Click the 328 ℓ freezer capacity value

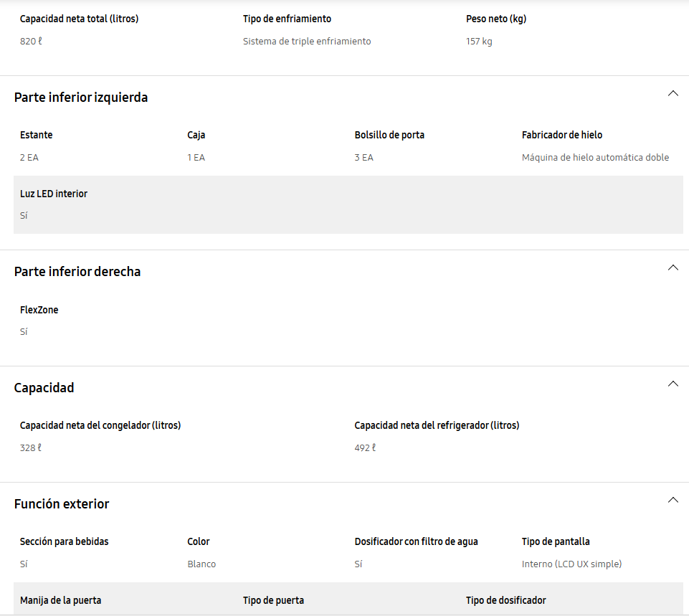click(x=31, y=447)
